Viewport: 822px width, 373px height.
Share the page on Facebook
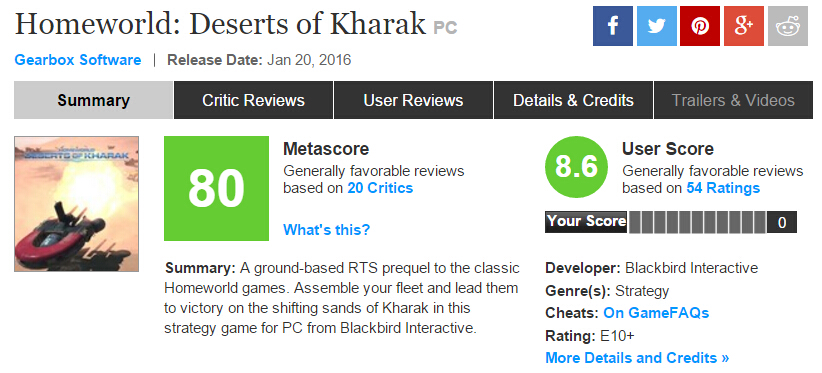613,26
